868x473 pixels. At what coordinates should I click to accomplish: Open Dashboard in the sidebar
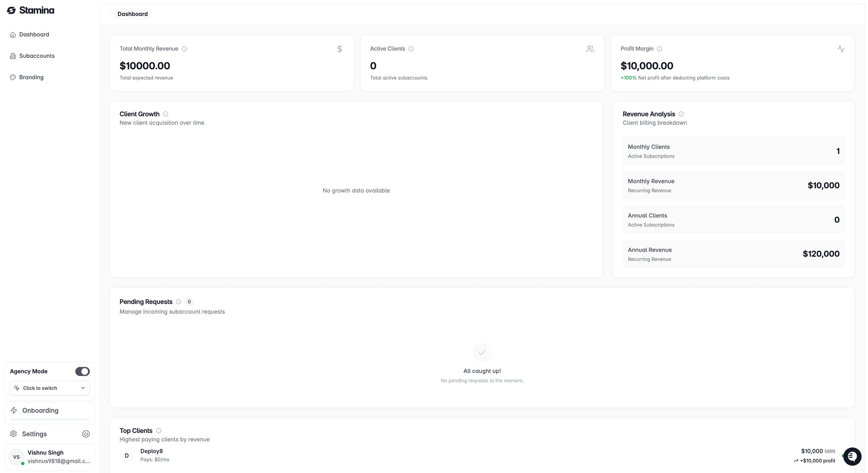34,34
